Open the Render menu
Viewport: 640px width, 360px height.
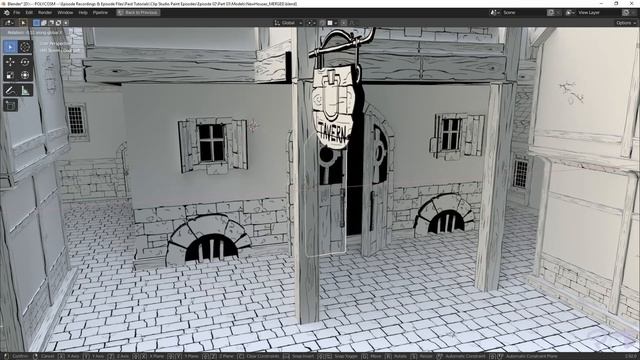click(44, 13)
